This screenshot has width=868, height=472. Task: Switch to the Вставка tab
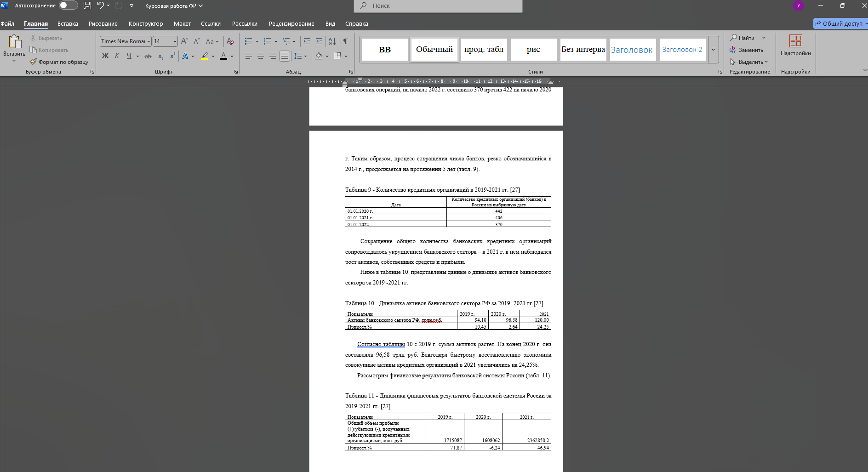point(68,23)
